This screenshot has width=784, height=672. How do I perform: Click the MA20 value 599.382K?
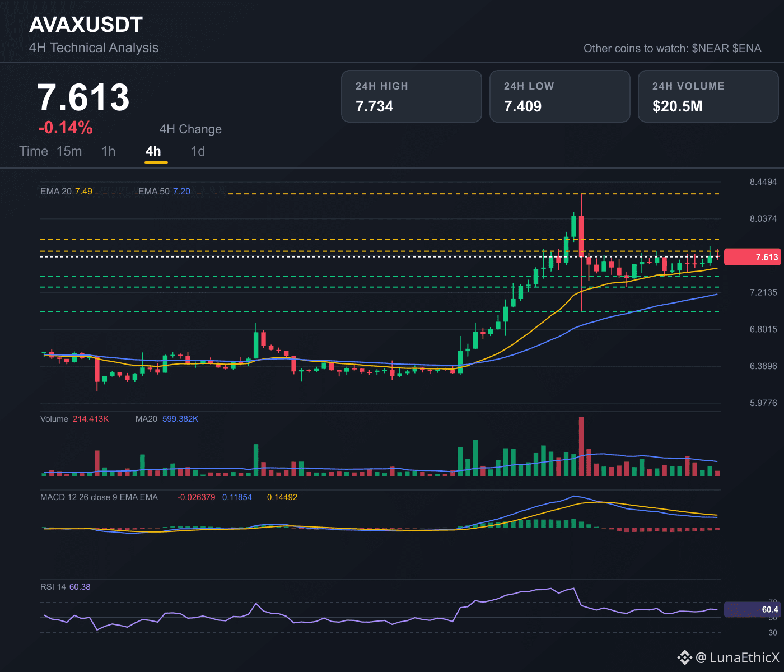tap(180, 419)
